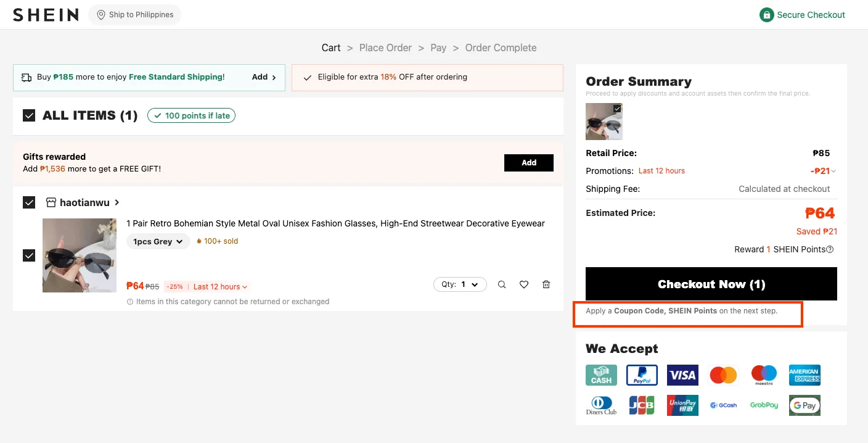Screen dimensions: 868x443
Task: Open the 1pcs Grey variant dropdown
Action: 158,241
